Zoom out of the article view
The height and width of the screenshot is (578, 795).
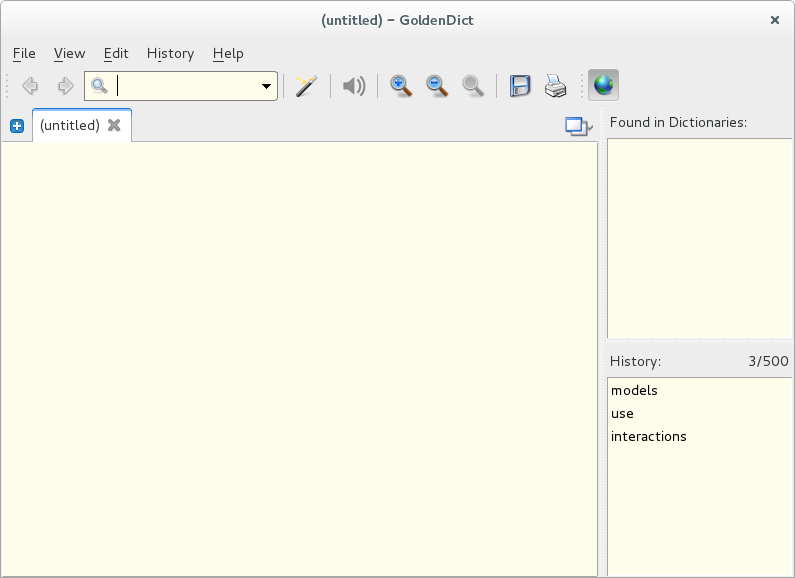tap(437, 86)
